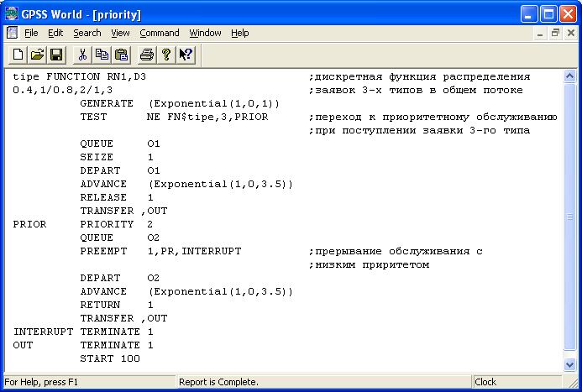Click comment 'низким приритетом'
582x392 pixels.
[371, 264]
